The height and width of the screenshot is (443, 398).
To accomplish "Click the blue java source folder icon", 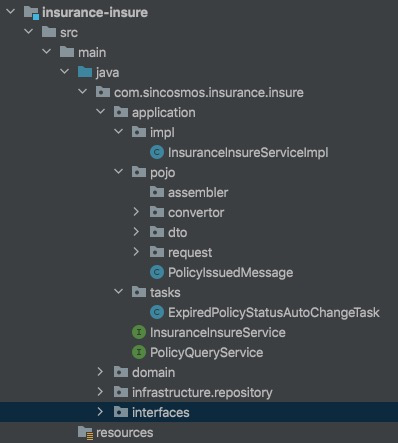I will pos(85,72).
